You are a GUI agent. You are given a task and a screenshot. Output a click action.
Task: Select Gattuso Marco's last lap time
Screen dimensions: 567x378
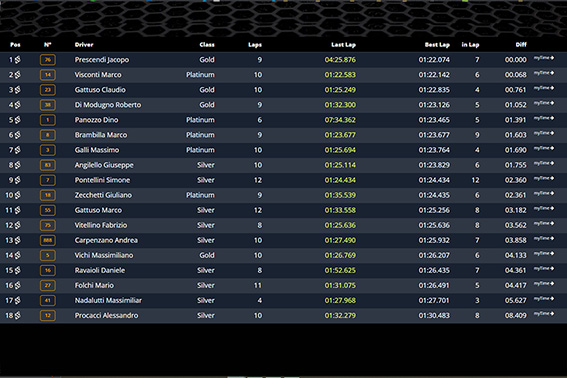click(x=340, y=210)
